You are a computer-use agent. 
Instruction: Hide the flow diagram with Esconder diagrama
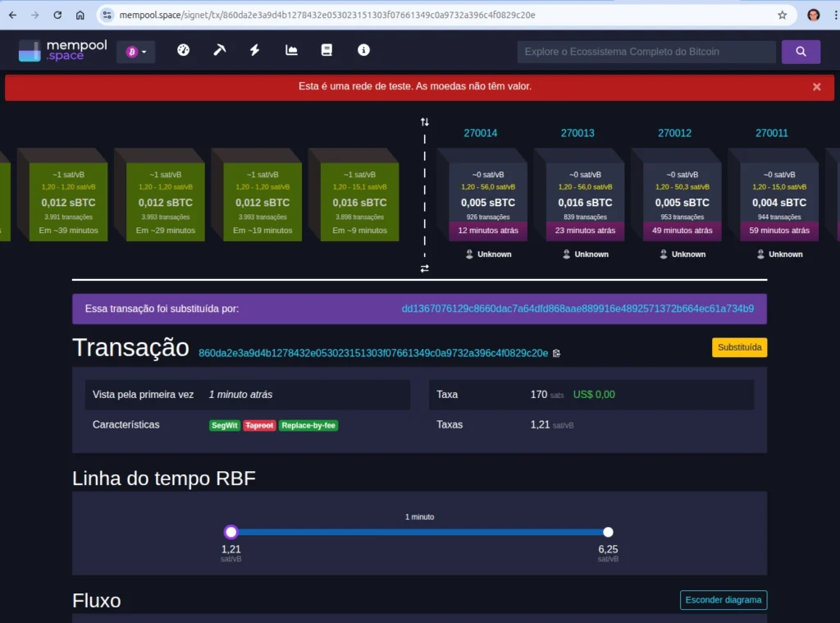723,600
